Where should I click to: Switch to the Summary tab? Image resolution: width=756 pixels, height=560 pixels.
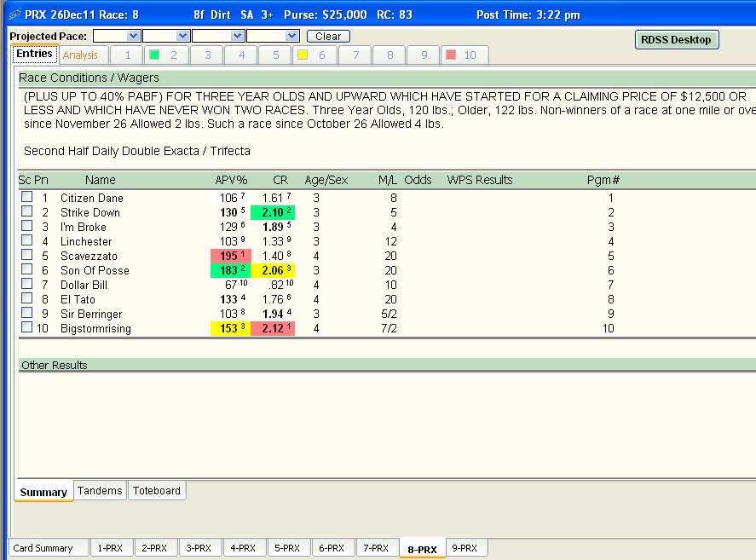coord(43,492)
